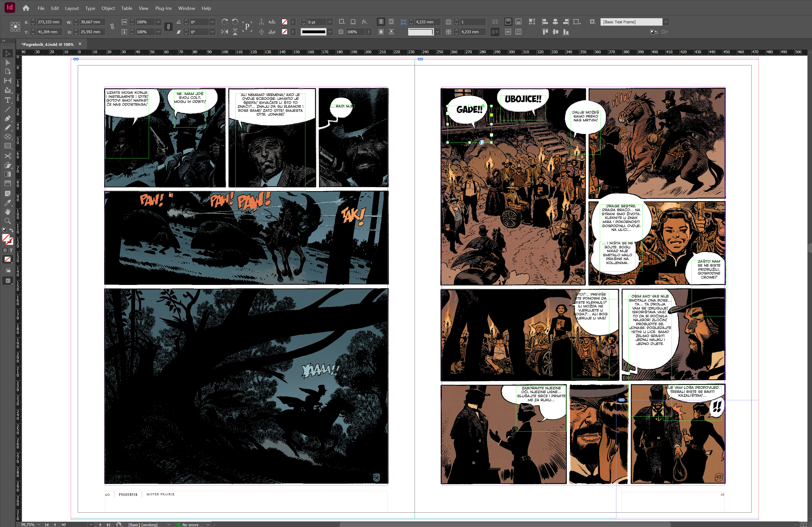Click the X position field
The width and height of the screenshot is (812, 527).
click(49, 22)
